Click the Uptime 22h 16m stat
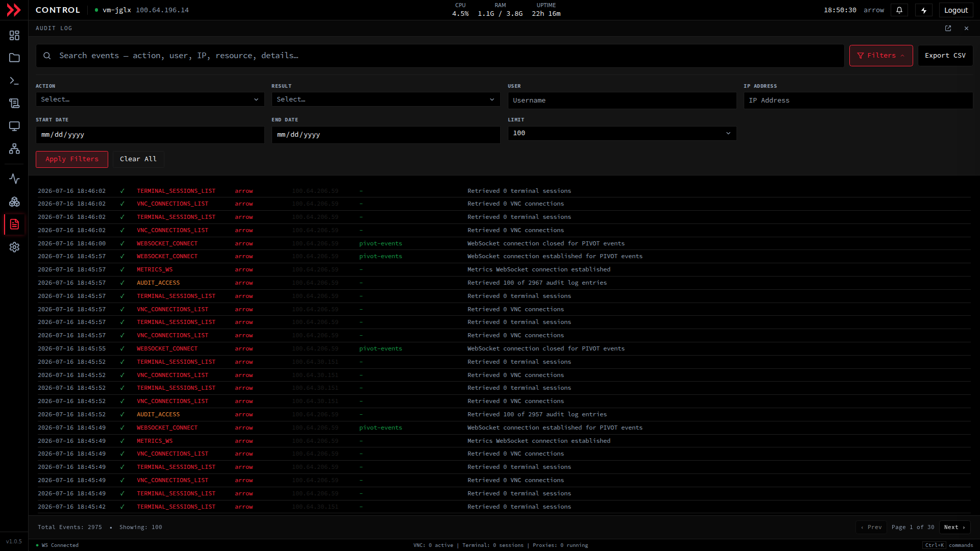This screenshot has width=980, height=551. tap(546, 10)
